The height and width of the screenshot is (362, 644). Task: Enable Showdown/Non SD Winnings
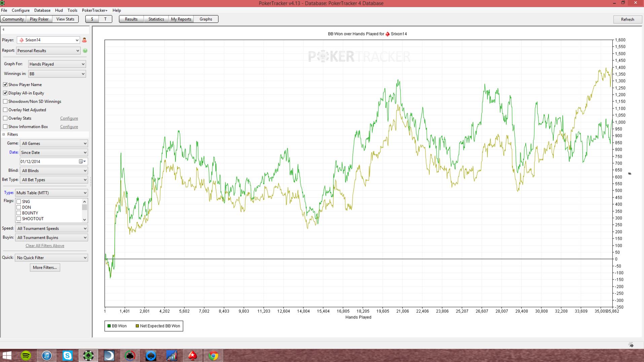pyautogui.click(x=5, y=102)
